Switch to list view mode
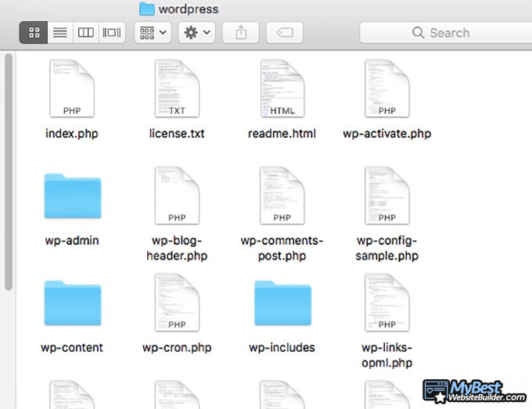 click(59, 33)
